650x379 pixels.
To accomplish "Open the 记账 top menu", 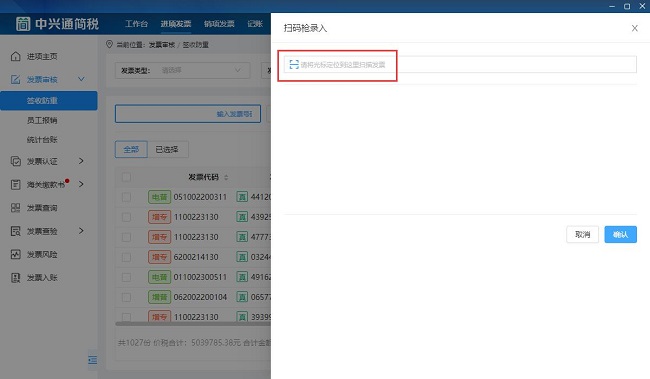I will coord(255,24).
